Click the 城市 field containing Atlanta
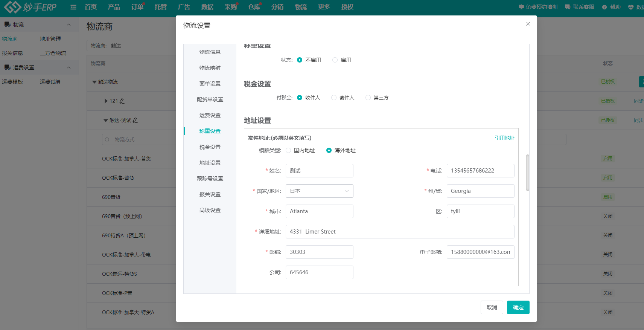Image resolution: width=644 pixels, height=330 pixels. click(319, 211)
